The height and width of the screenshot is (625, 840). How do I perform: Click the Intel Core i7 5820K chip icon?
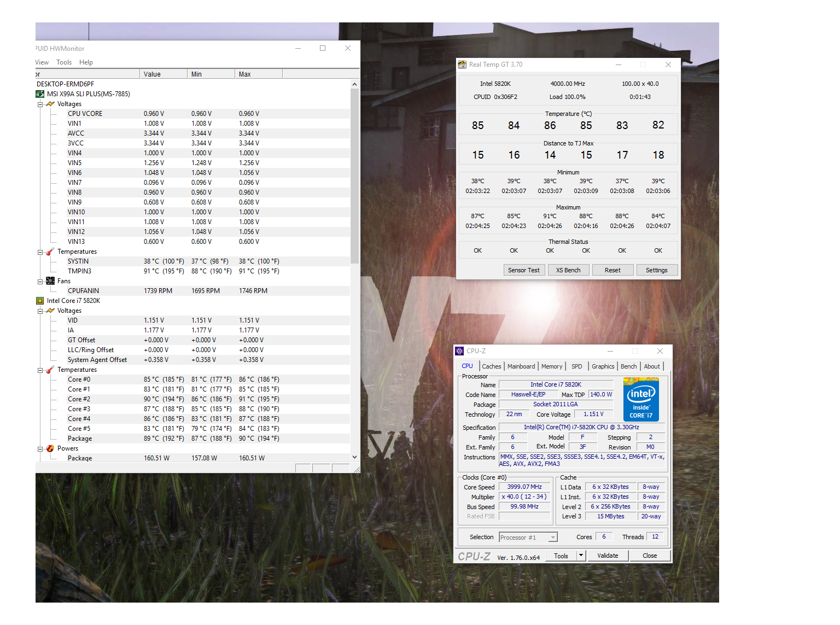click(40, 301)
